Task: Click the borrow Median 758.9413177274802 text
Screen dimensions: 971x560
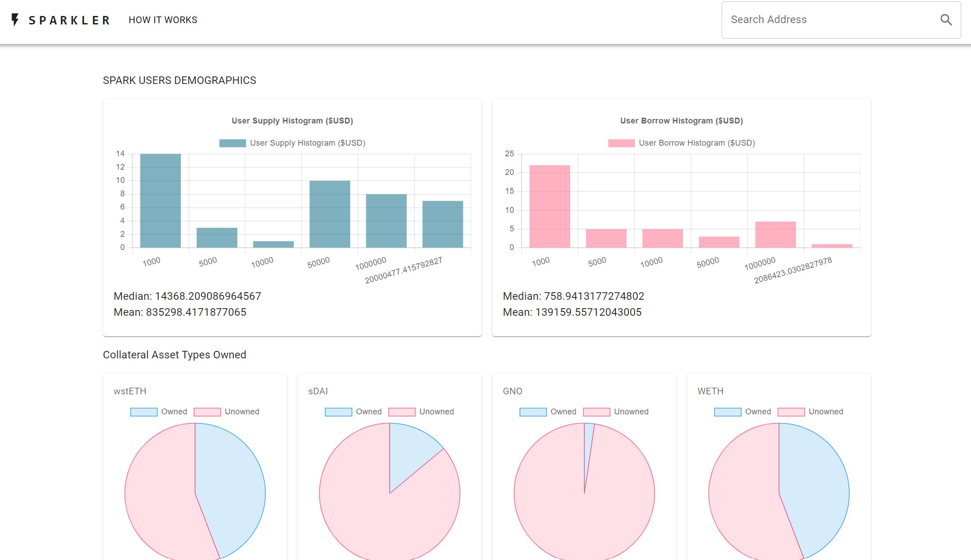Action: (x=574, y=296)
